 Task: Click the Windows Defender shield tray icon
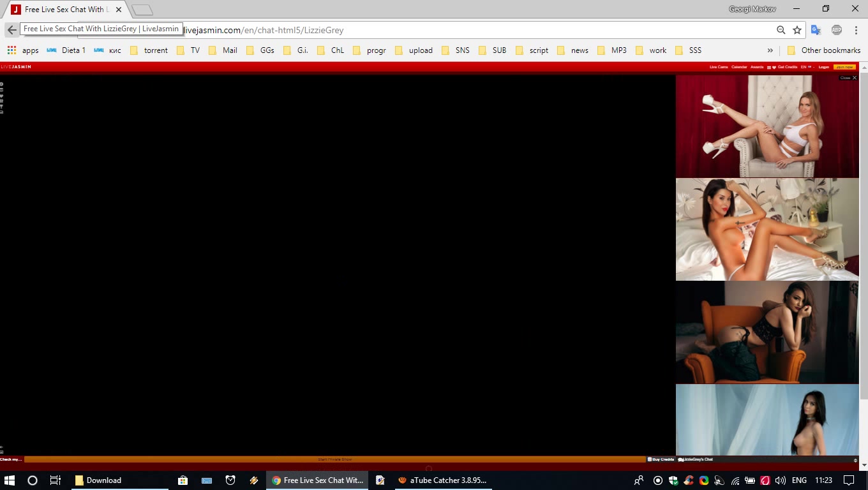(673, 480)
